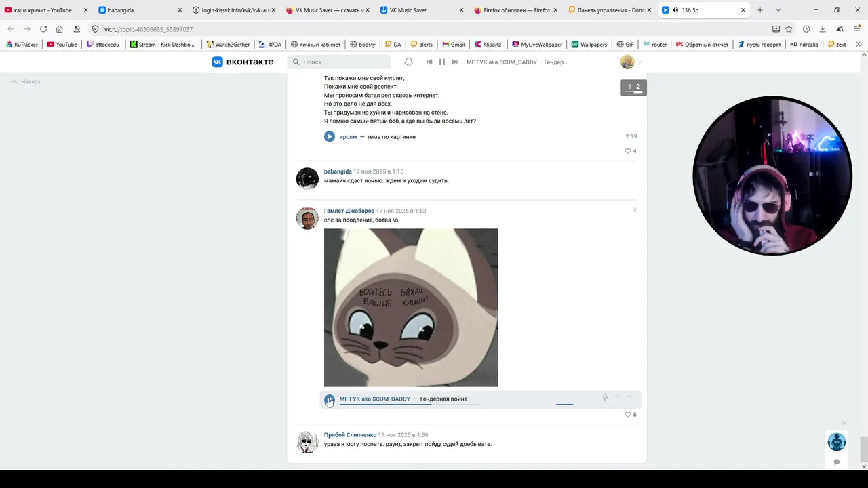This screenshot has height=488, width=868.
Task: Close the "136 5p" active tab
Action: click(743, 10)
